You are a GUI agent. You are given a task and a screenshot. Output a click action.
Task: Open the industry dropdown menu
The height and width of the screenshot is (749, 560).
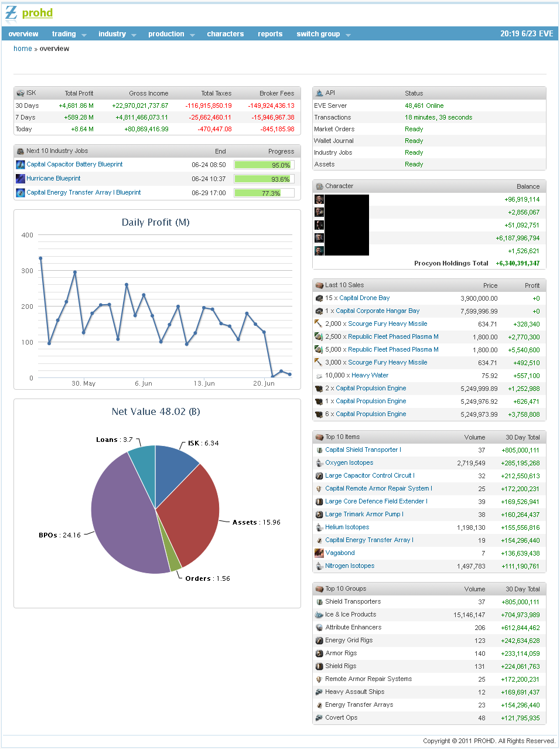coord(117,34)
